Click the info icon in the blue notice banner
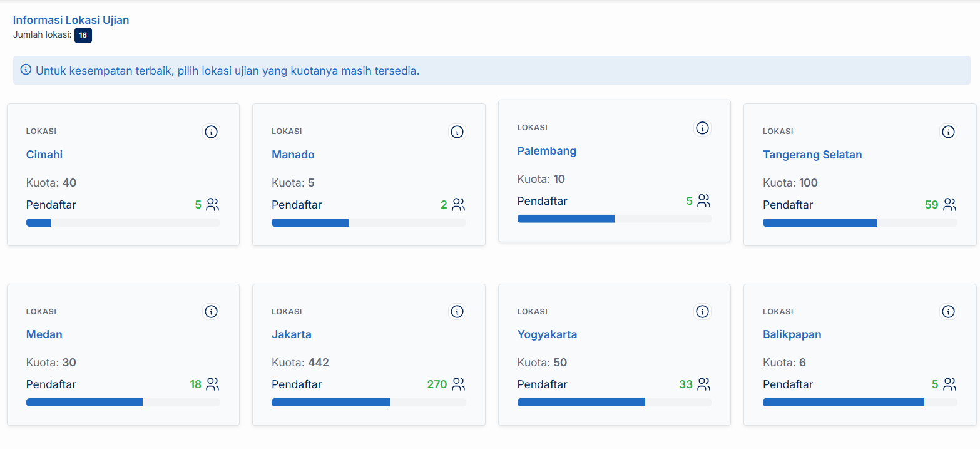The width and height of the screenshot is (980, 449). pyautogui.click(x=26, y=70)
